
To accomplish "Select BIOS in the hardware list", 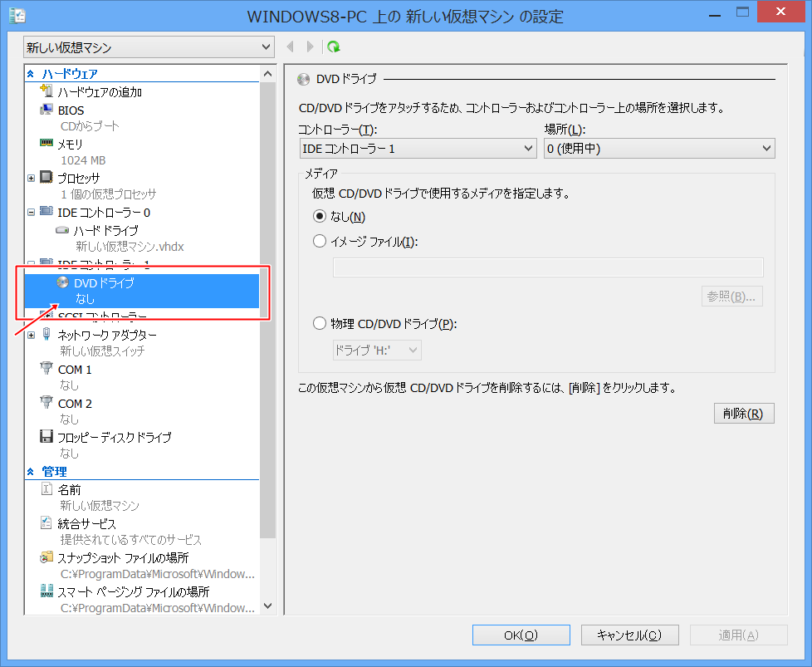I will click(x=71, y=110).
